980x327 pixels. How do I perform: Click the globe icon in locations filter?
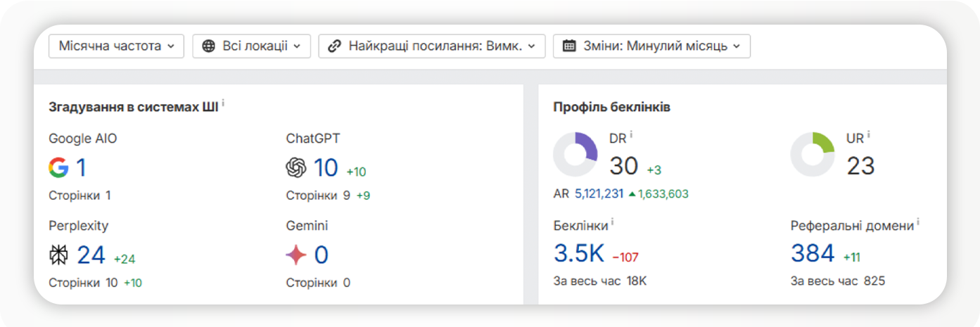click(208, 46)
